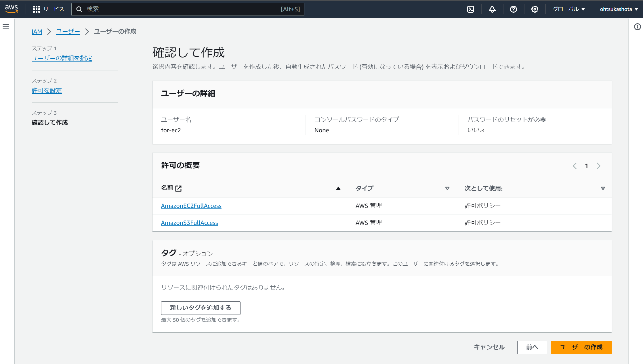This screenshot has width=643, height=364.
Task: Open the サービス grid icon
Action: (x=37, y=9)
